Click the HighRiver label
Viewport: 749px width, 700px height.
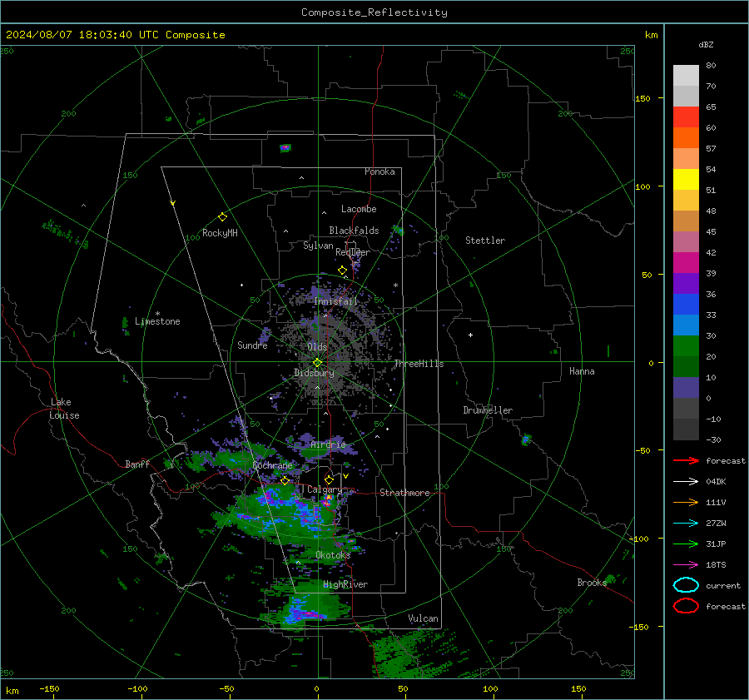point(345,584)
